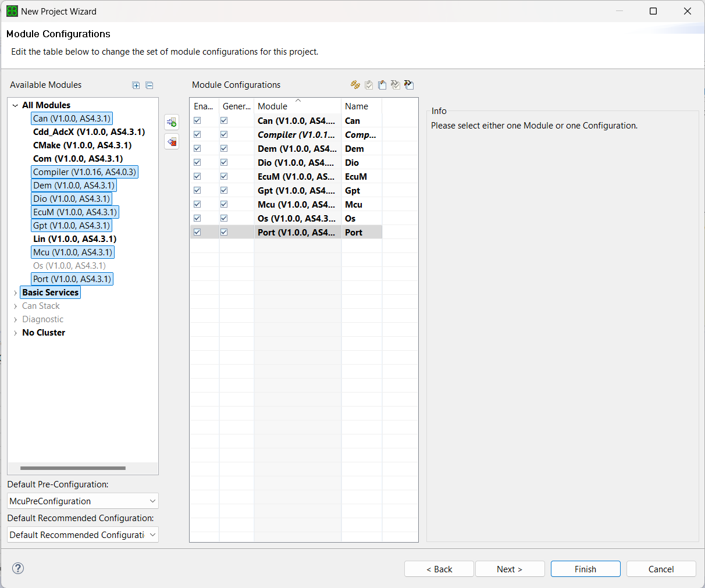Select Os (V1.0.0, AS4.3.1) in tree
The image size is (705, 588).
[x=69, y=266]
